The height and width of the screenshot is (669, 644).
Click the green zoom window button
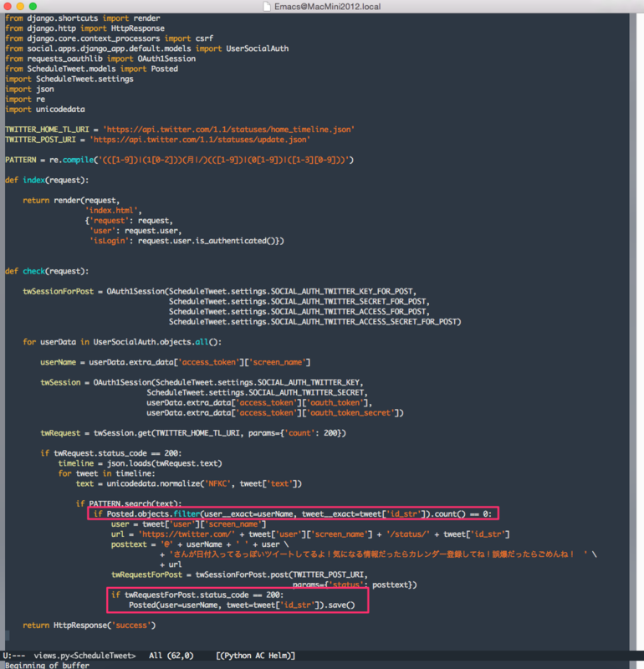point(33,7)
